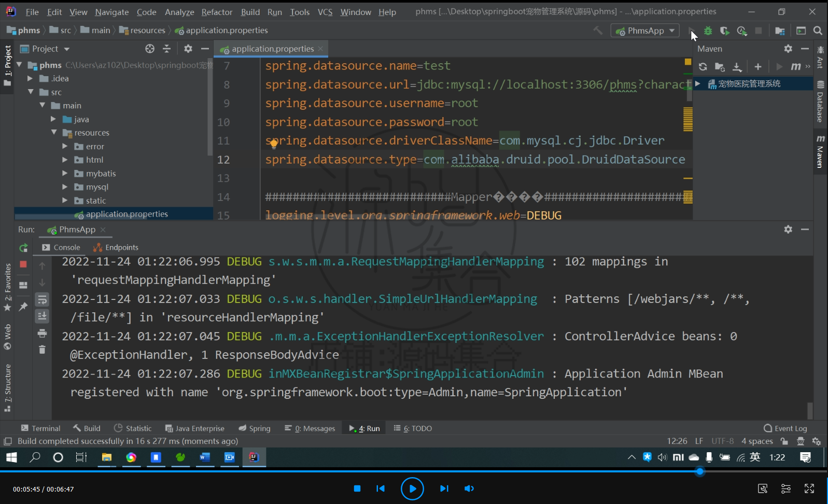828x504 pixels.
Task: Open Search Everywhere magnifier icon
Action: (x=818, y=31)
